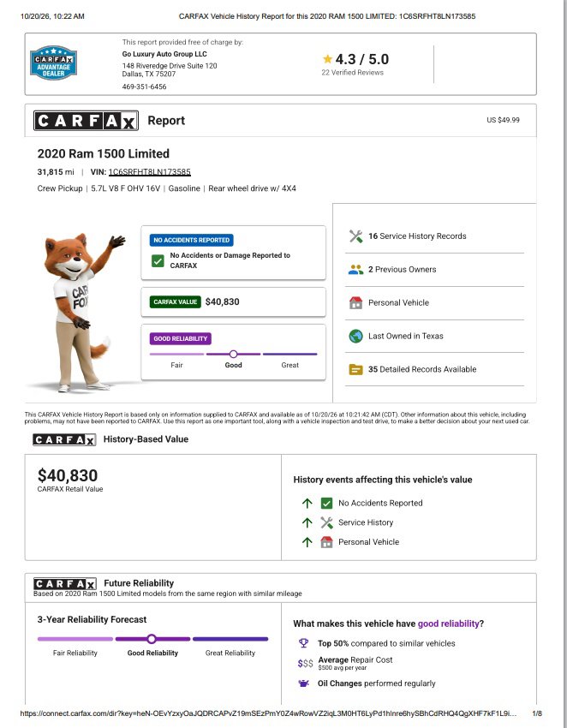Click the Good Reliability forecast label
This screenshot has width=567, height=728.
coord(152,653)
